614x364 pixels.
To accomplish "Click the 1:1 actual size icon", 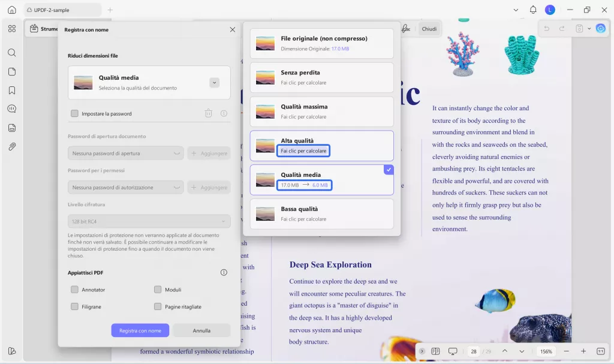I will pos(601,351).
